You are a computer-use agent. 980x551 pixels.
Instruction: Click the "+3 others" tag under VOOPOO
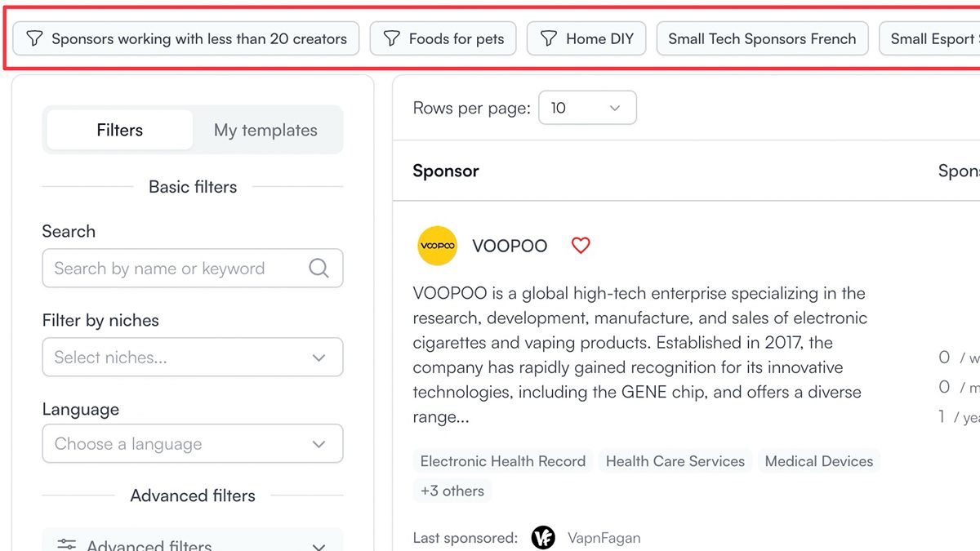pyautogui.click(x=452, y=491)
